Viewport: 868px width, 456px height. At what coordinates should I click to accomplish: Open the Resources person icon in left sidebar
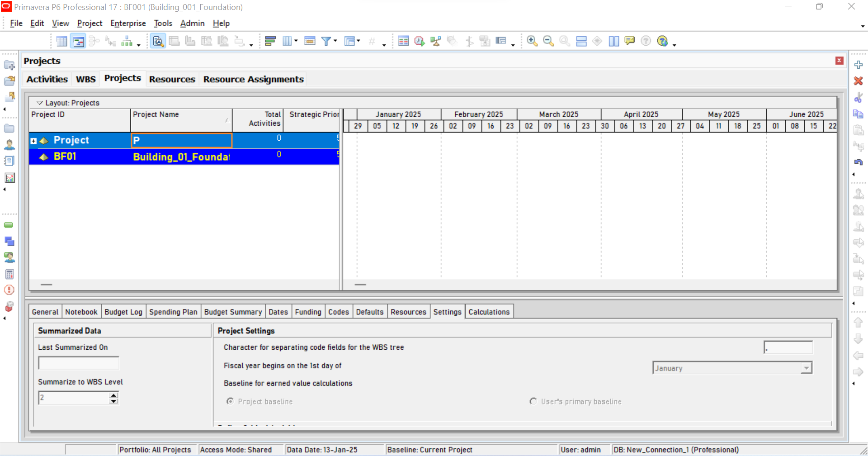(9, 145)
